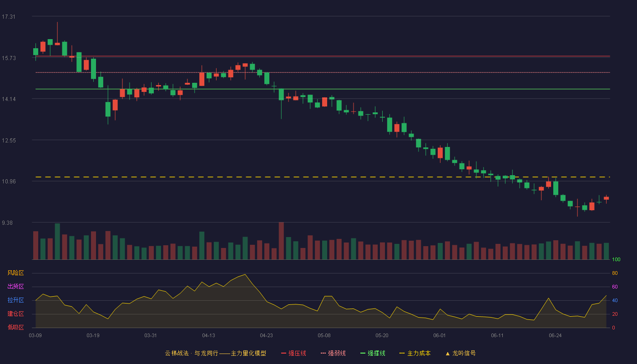Click the 17.31 price axis label
This screenshot has height=364, width=637.
click(x=8, y=17)
